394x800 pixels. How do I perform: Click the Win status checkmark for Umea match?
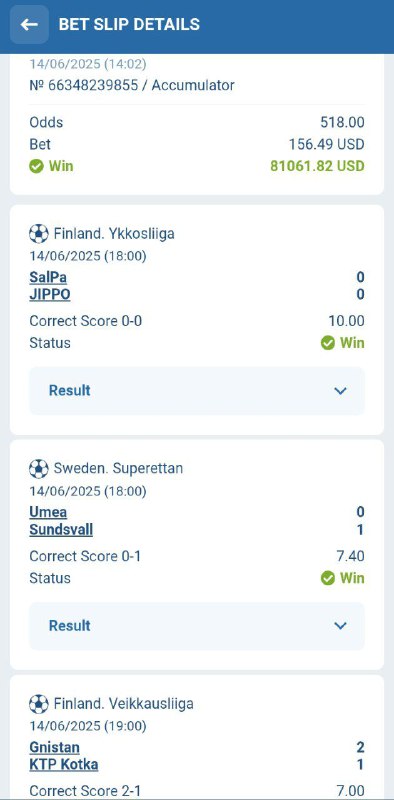(x=328, y=578)
